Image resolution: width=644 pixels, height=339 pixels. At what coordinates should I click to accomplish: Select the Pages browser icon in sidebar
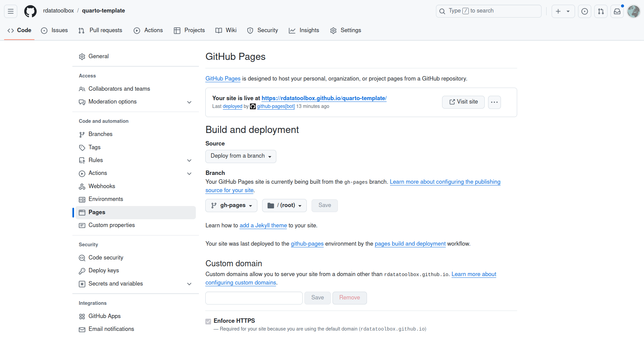(82, 212)
